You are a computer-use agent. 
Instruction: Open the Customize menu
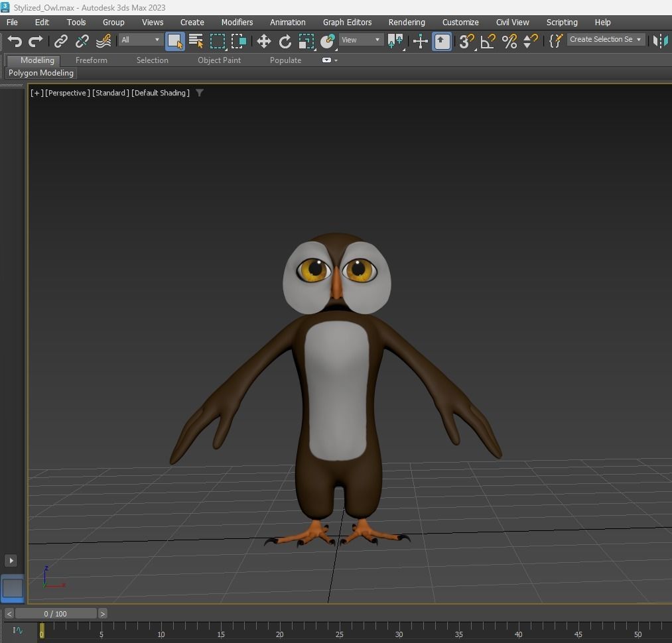(460, 23)
